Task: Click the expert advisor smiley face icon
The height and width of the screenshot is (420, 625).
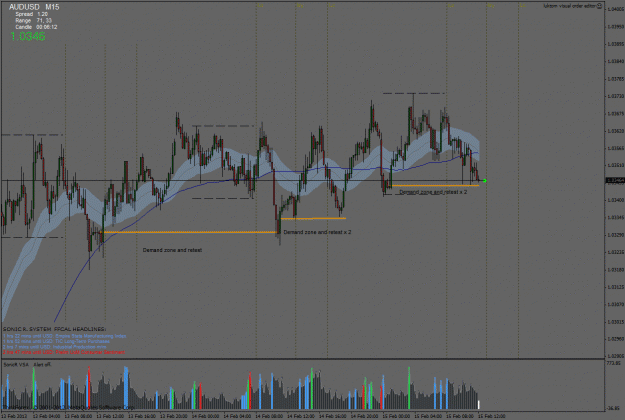Action: coord(599,6)
